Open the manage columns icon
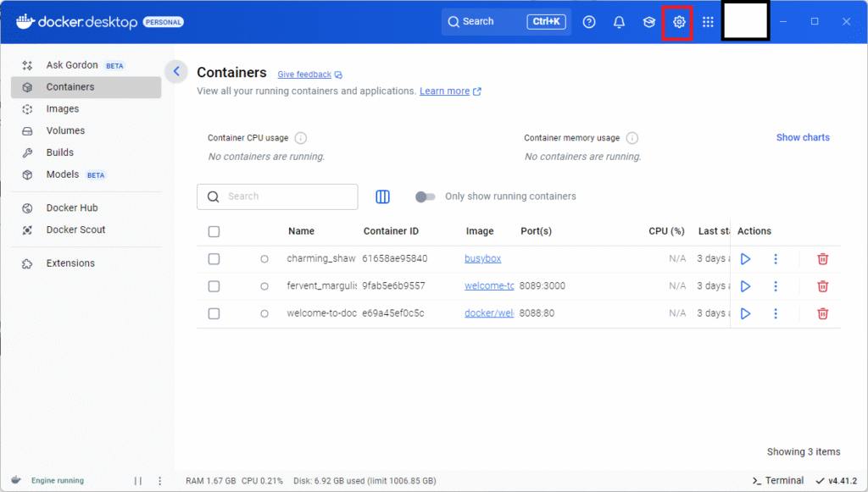 pos(382,196)
